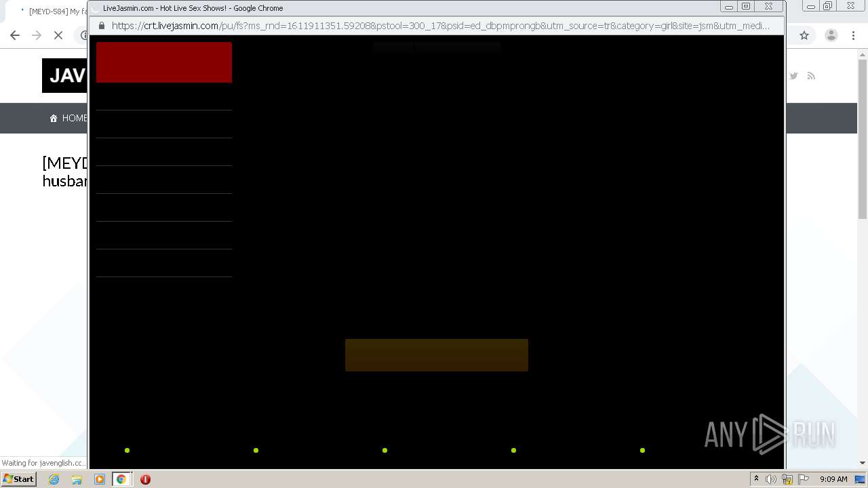
Task: Maximize the LiveJasmin popup window
Action: pyautogui.click(x=746, y=7)
